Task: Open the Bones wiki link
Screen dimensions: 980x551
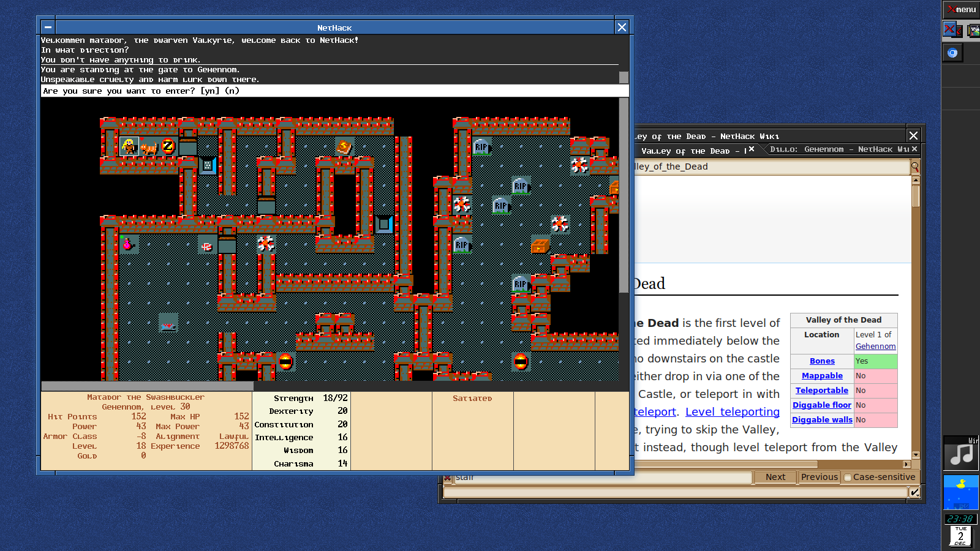Action: [x=822, y=361]
